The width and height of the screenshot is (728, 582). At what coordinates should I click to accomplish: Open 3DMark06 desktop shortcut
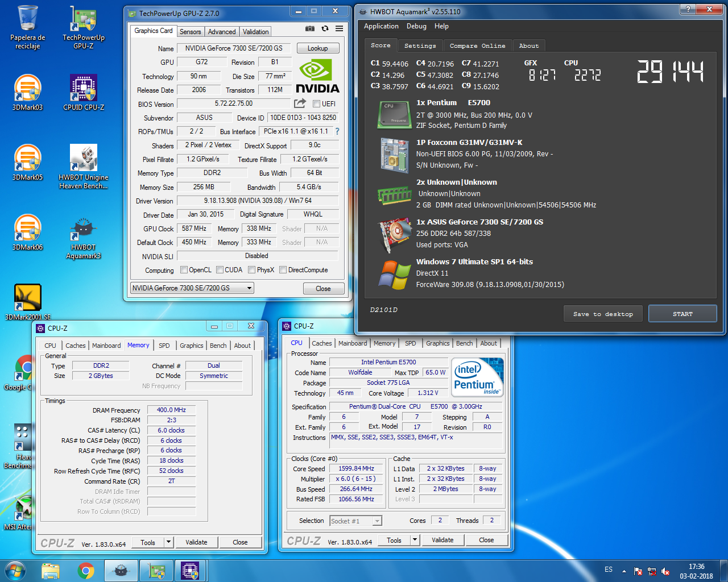(x=27, y=232)
